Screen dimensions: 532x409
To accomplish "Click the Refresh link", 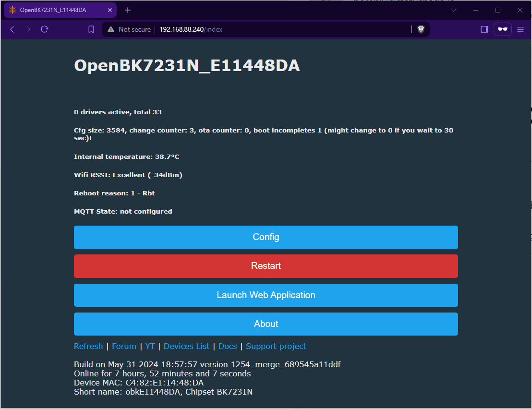I will (88, 346).
